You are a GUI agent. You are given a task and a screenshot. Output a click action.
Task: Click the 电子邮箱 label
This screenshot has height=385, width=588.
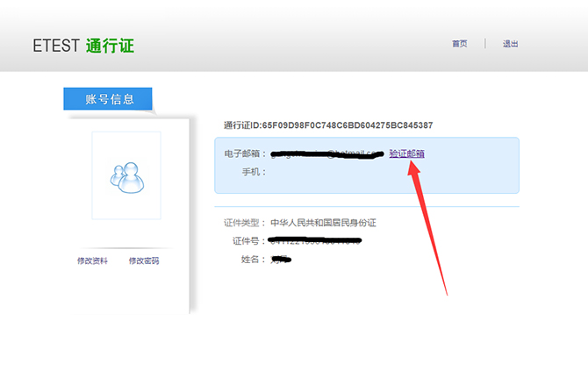[245, 154]
